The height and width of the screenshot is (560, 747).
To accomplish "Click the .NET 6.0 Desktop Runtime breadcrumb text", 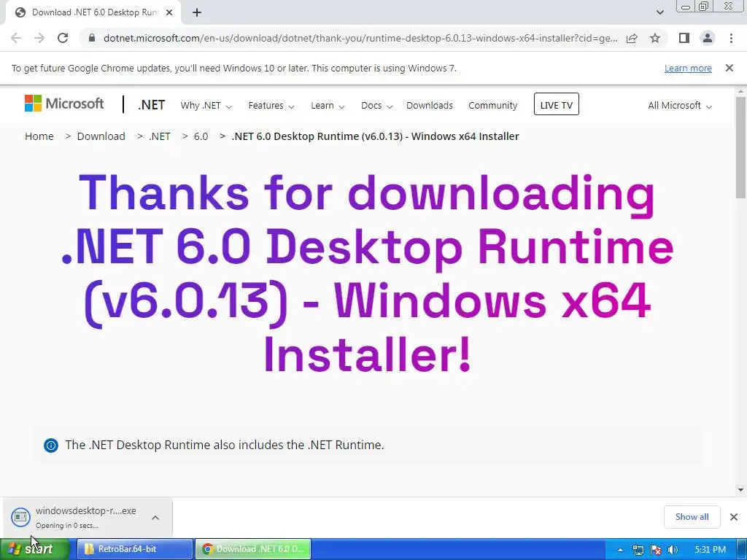I will pyautogui.click(x=375, y=136).
